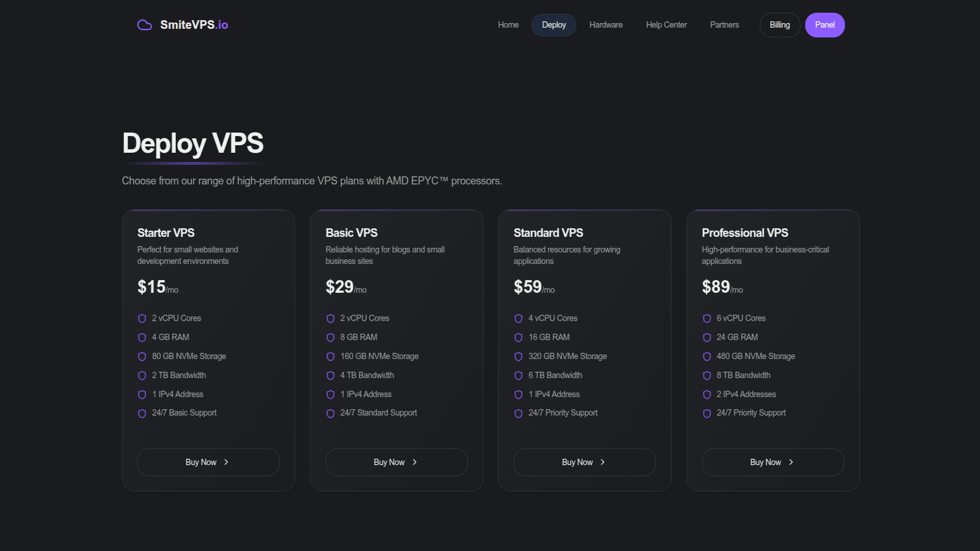This screenshot has height=551, width=980.
Task: Click shield icon next to 24/7 Basic Support
Action: pyautogui.click(x=142, y=413)
